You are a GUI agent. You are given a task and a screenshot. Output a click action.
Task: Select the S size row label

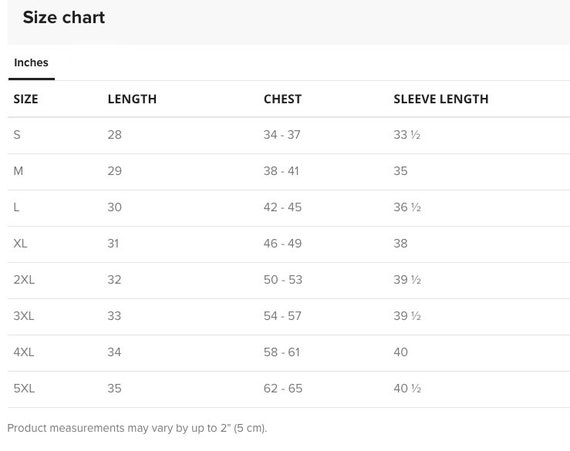pyautogui.click(x=17, y=135)
